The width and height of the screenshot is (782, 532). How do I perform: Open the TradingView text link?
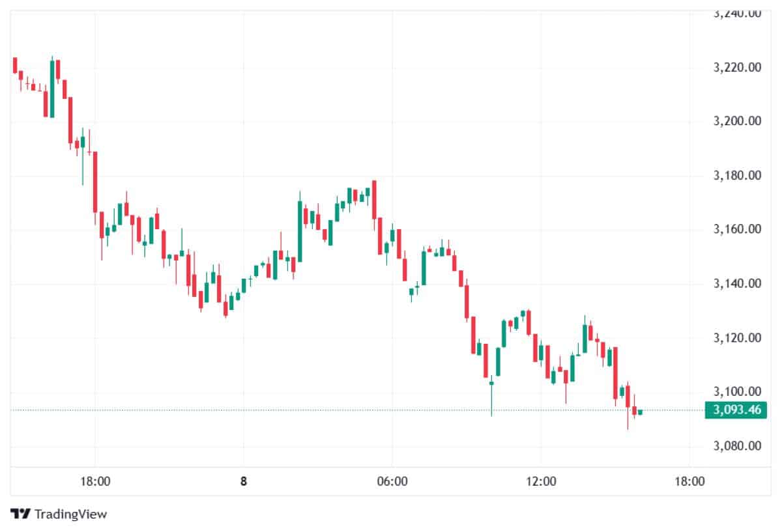[70, 514]
